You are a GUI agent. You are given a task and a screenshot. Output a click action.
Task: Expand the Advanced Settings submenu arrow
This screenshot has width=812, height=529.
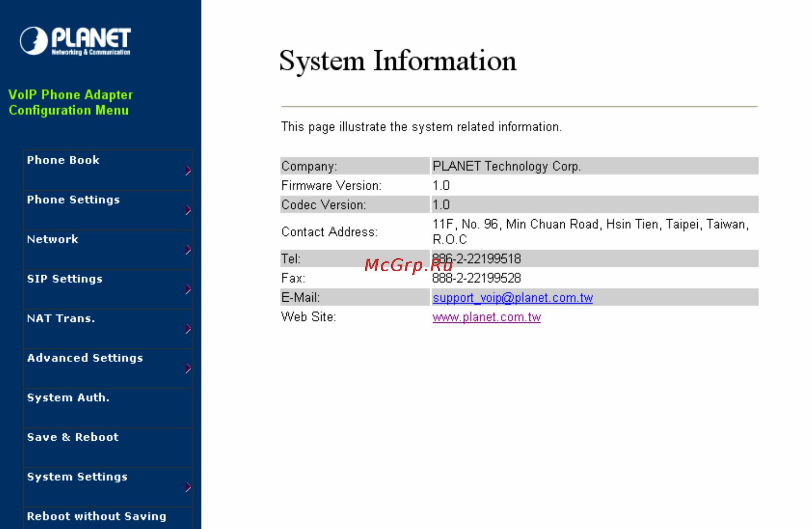coord(188,369)
